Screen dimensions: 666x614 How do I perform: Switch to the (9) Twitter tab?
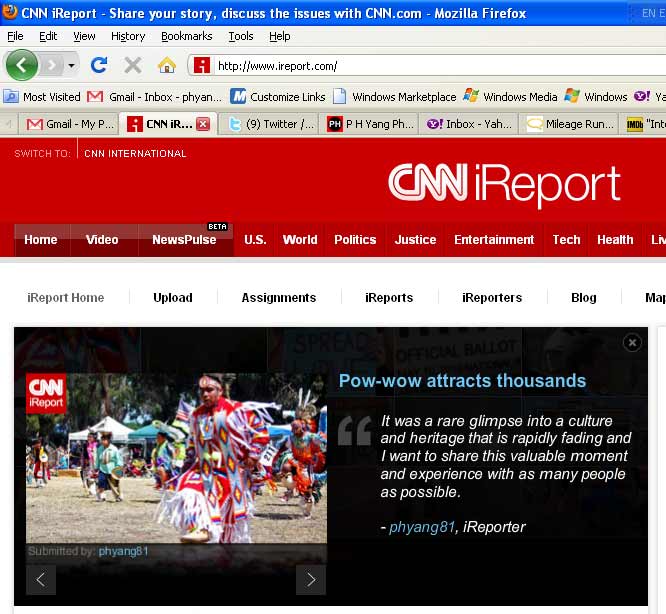coord(268,124)
